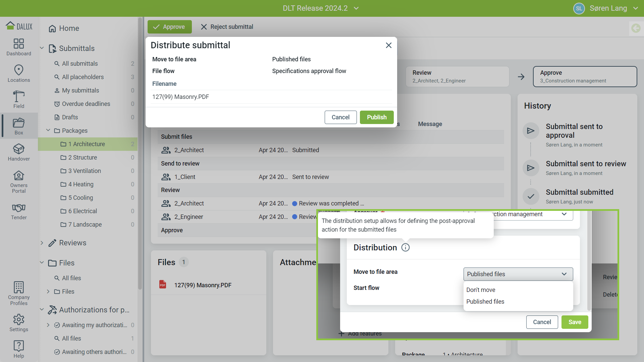Screen dimensions: 644x362
Task: Open the Help icon
Action: 19,349
